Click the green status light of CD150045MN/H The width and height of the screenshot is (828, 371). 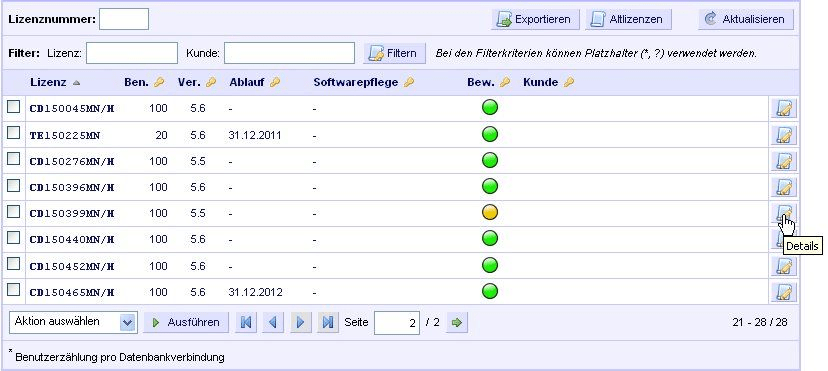point(490,108)
